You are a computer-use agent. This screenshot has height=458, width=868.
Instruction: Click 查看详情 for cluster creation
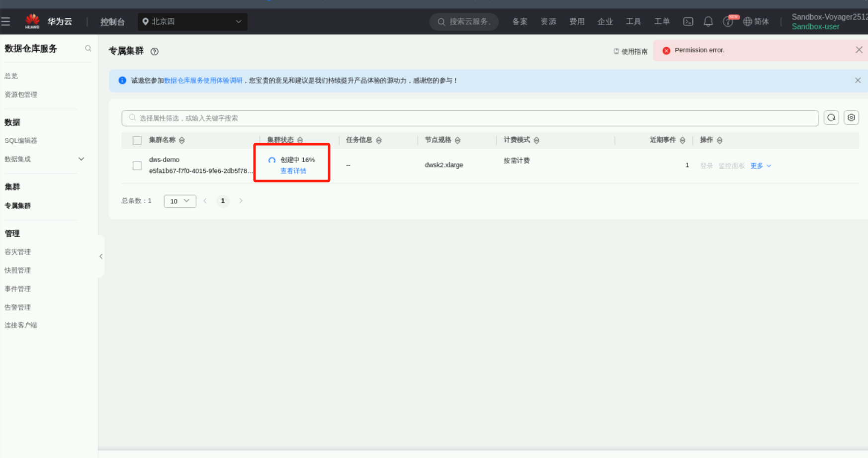point(293,171)
